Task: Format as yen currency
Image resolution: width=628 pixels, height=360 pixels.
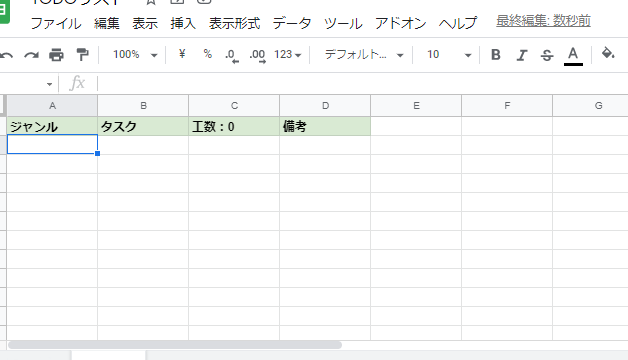Action: pyautogui.click(x=182, y=54)
